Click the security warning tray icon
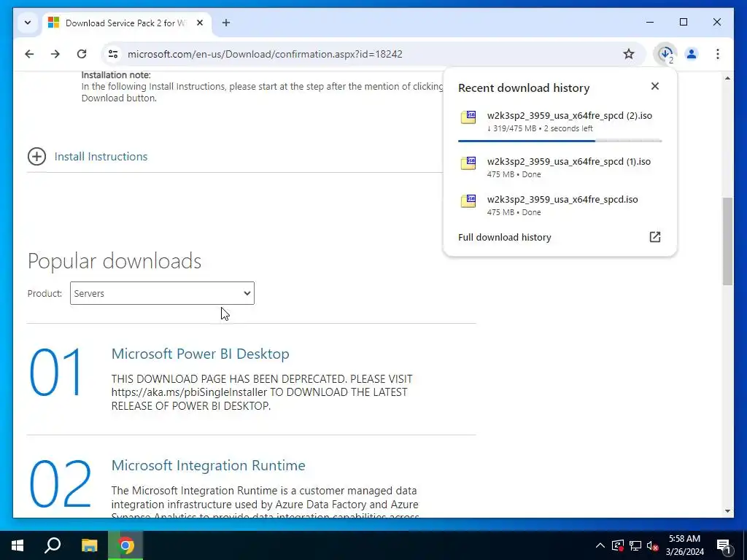 (618, 545)
